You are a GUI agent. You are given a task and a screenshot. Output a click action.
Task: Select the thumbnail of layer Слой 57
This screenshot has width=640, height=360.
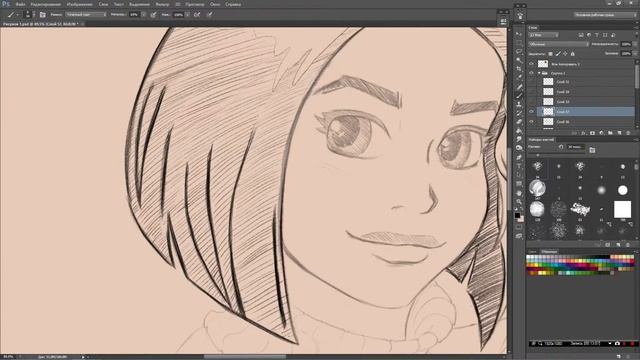pyautogui.click(x=548, y=111)
